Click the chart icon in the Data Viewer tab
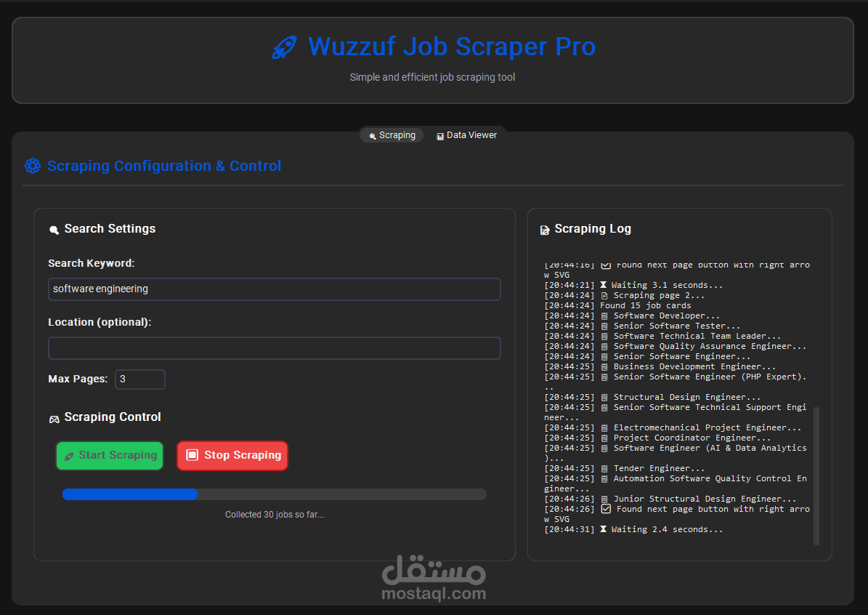Viewport: 868px width, 615px height. (x=440, y=136)
